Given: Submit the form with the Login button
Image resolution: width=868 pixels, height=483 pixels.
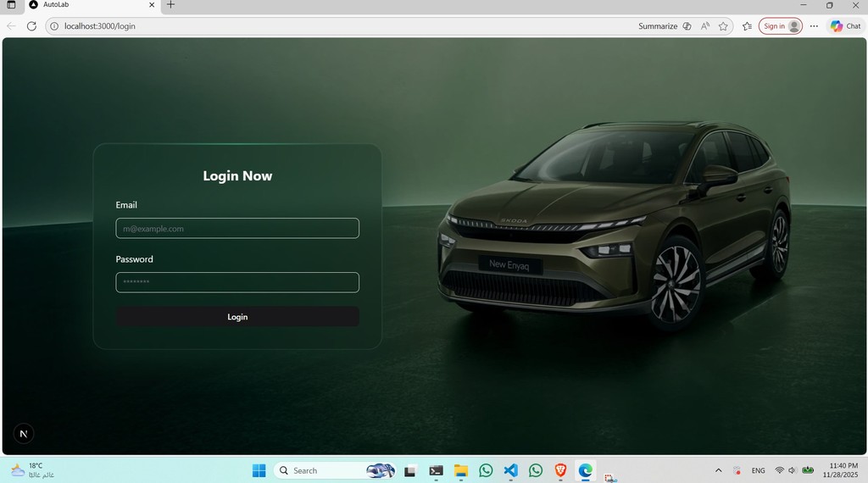Looking at the screenshot, I should 237,316.
